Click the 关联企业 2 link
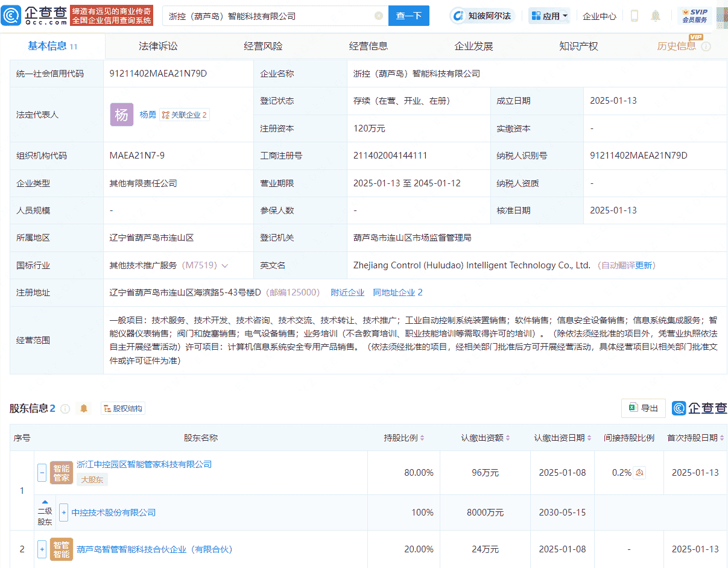This screenshot has height=568, width=728. point(184,115)
